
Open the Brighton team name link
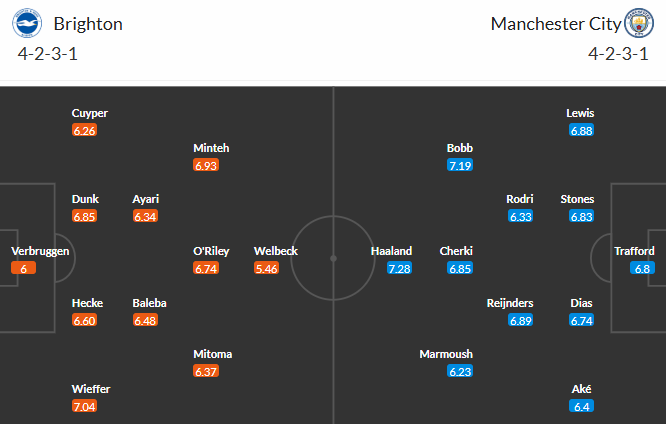88,23
